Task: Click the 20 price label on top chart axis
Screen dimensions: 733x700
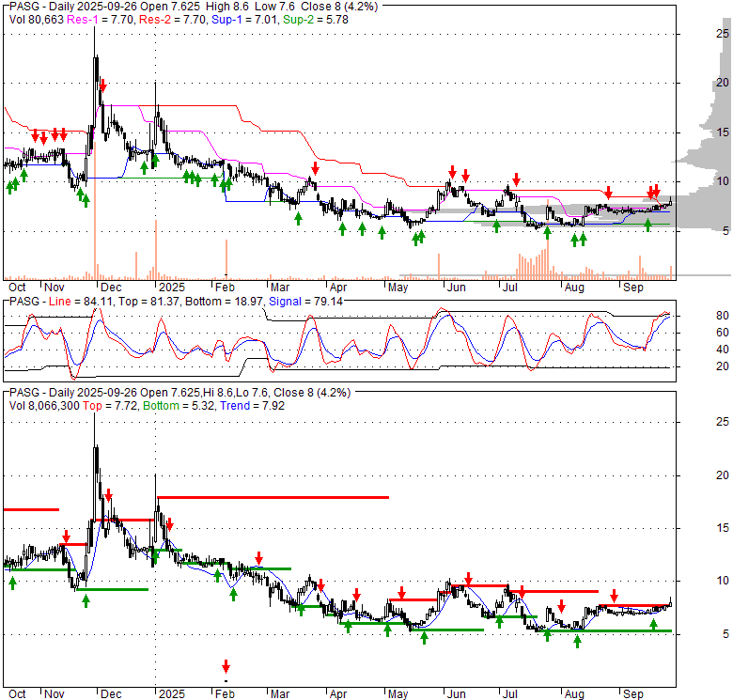Action: 723,83
